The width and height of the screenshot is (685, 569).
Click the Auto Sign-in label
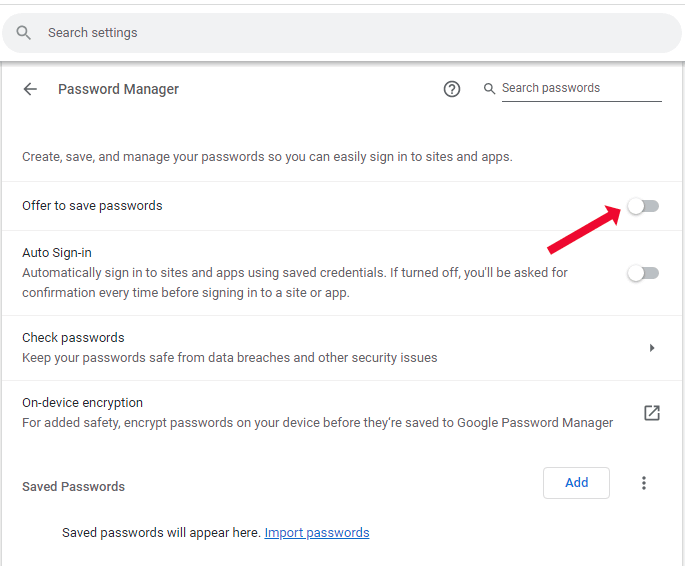pos(57,253)
